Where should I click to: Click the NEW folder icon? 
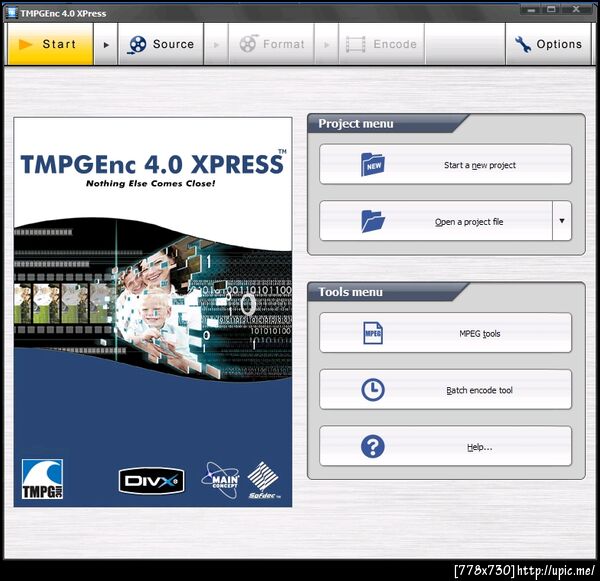click(373, 165)
